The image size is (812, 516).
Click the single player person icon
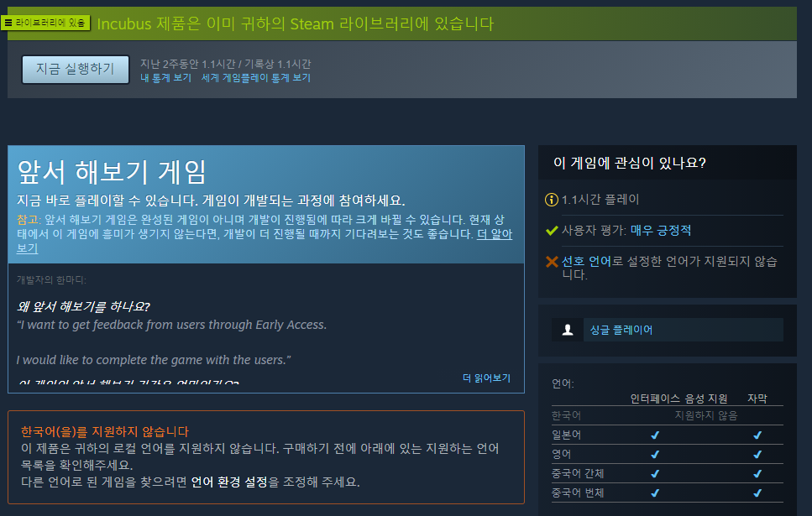coord(568,330)
